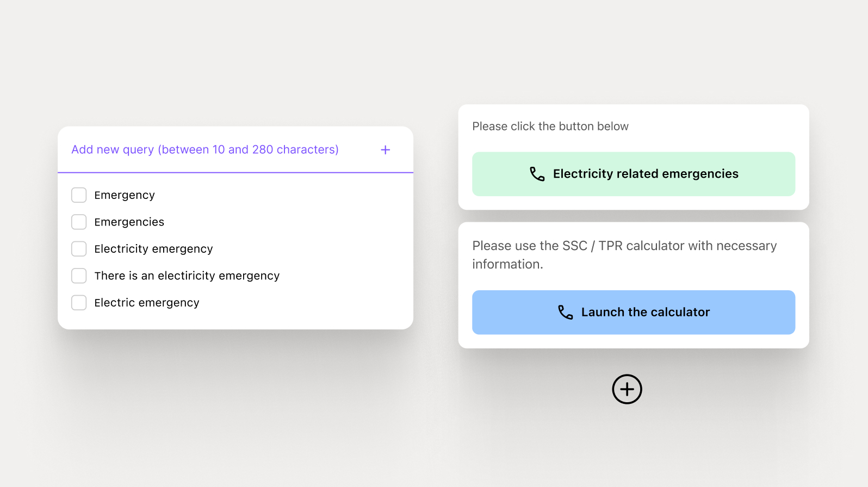Click the "Emergency" label text
The image size is (868, 487).
click(x=125, y=195)
